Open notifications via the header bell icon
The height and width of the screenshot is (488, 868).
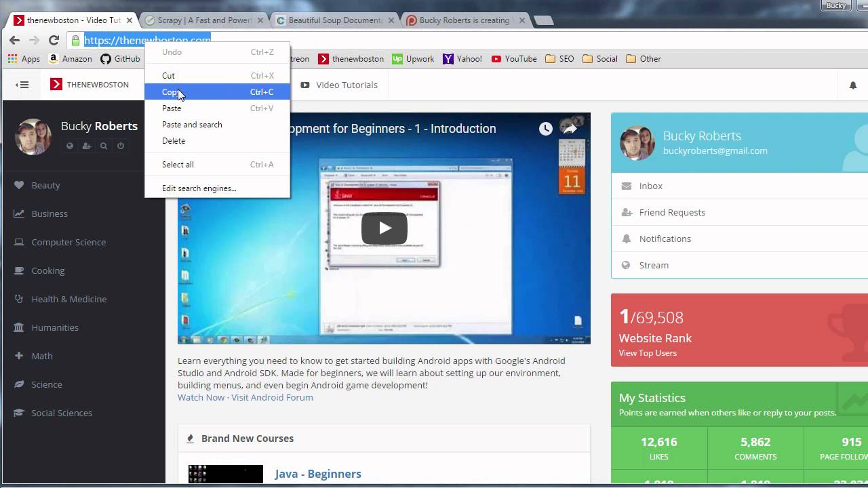[x=853, y=85]
